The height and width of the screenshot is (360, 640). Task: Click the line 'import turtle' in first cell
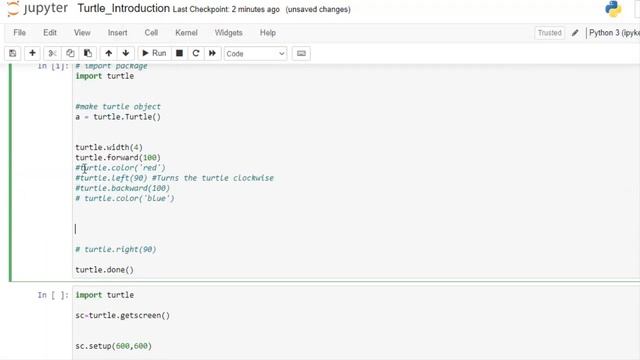(x=104, y=76)
